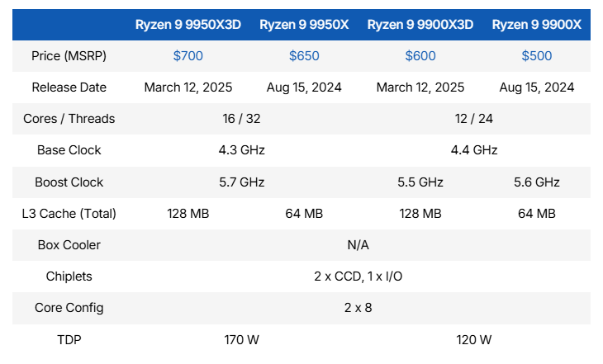
Task: Click the Release Date row label
Action: pyautogui.click(x=69, y=87)
